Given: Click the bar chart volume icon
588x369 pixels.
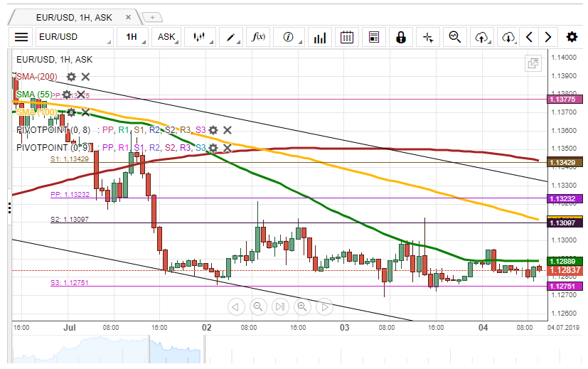Looking at the screenshot, I should pos(319,37).
